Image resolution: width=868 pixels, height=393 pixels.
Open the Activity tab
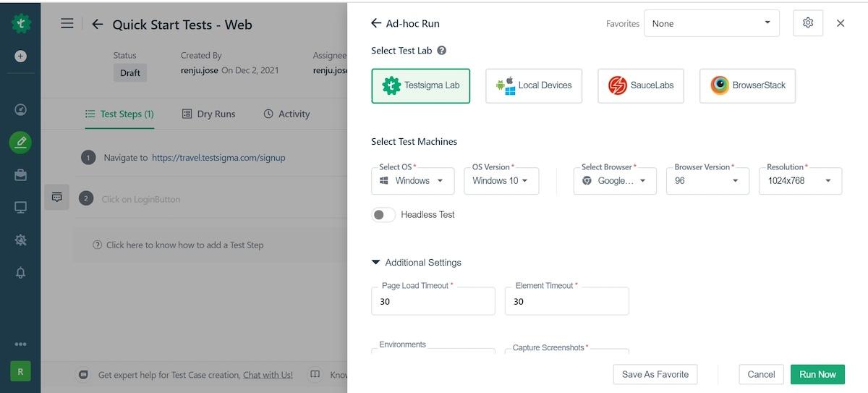[286, 114]
